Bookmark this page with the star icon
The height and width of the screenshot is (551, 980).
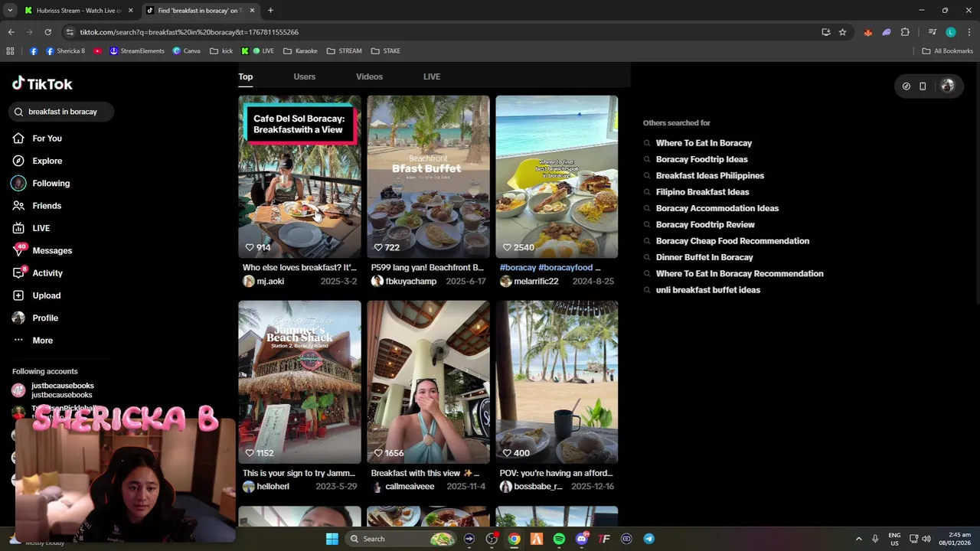click(842, 32)
